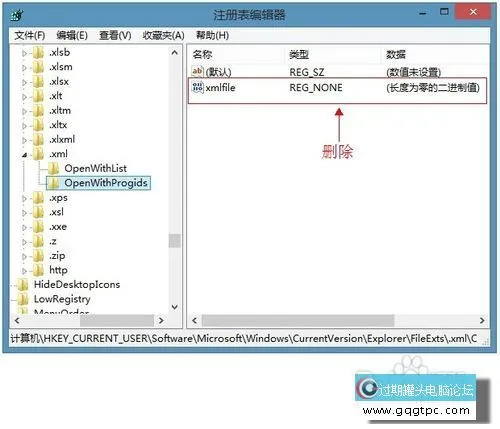This screenshot has width=500, height=429.
Task: Select the .xlt folder icon
Action: coord(38,96)
